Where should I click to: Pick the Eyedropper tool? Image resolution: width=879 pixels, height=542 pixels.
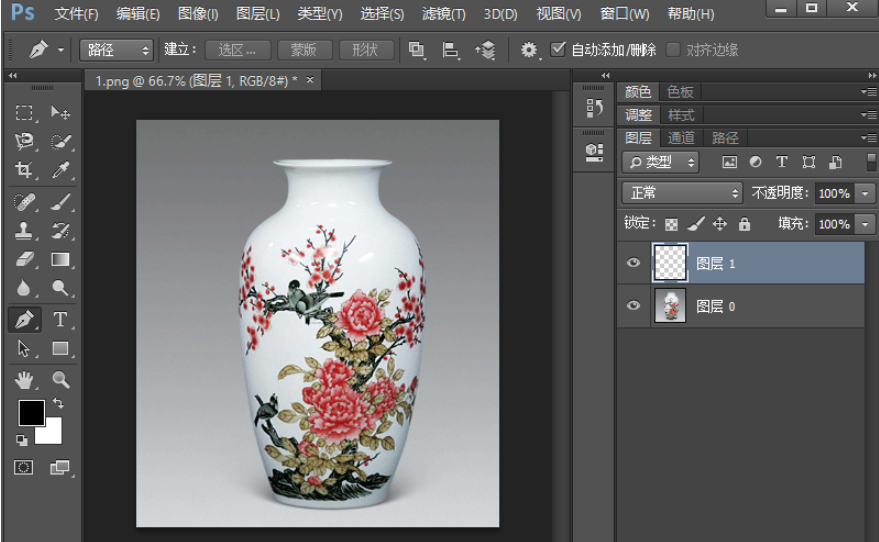[x=60, y=171]
